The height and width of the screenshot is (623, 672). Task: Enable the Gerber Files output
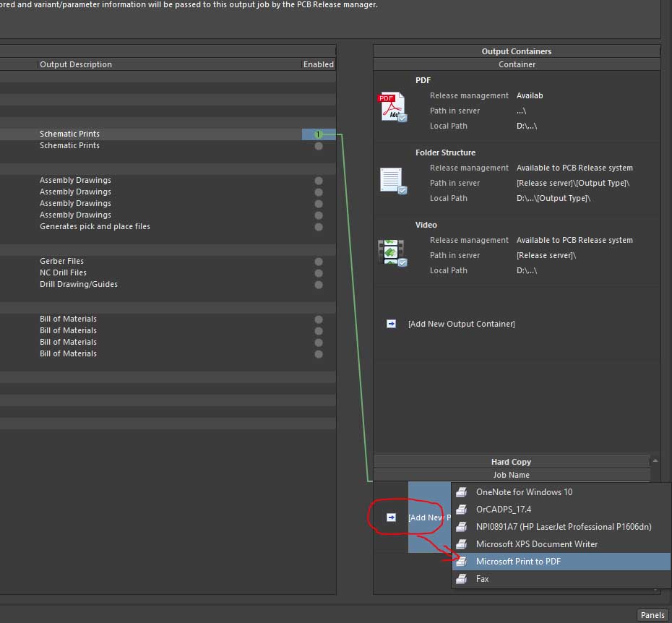tap(319, 262)
